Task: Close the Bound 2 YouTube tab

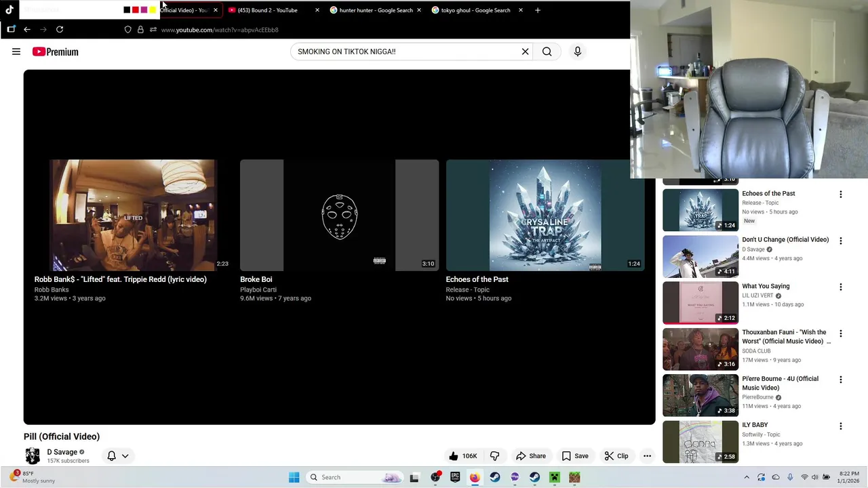Action: [x=317, y=10]
